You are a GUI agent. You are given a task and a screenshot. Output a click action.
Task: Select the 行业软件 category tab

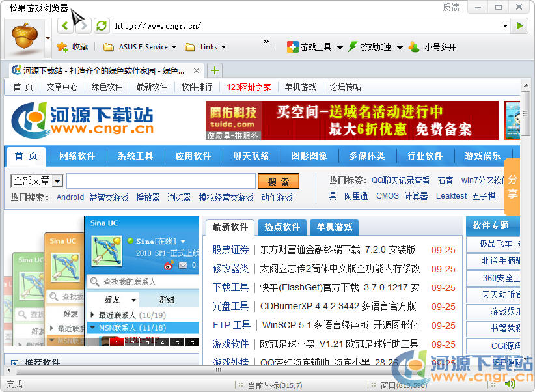[425, 156]
